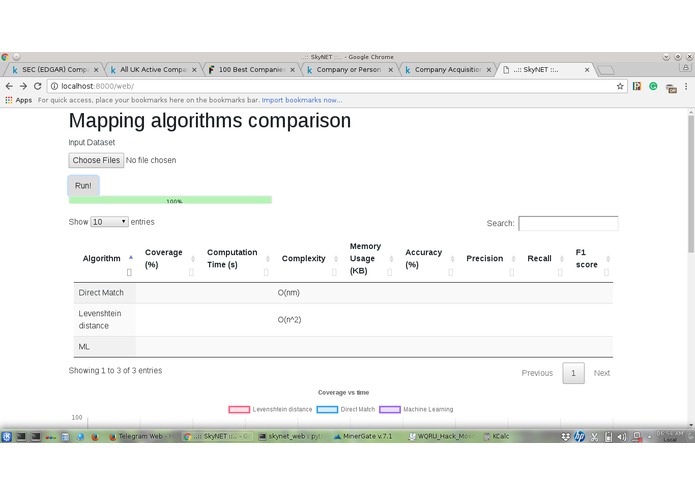The width and height of the screenshot is (695, 494).
Task: View site information for localhost
Action: (54, 86)
